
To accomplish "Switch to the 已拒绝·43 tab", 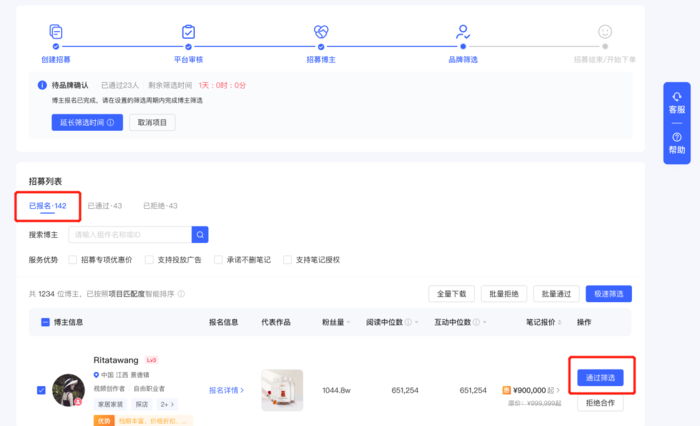I will point(159,206).
